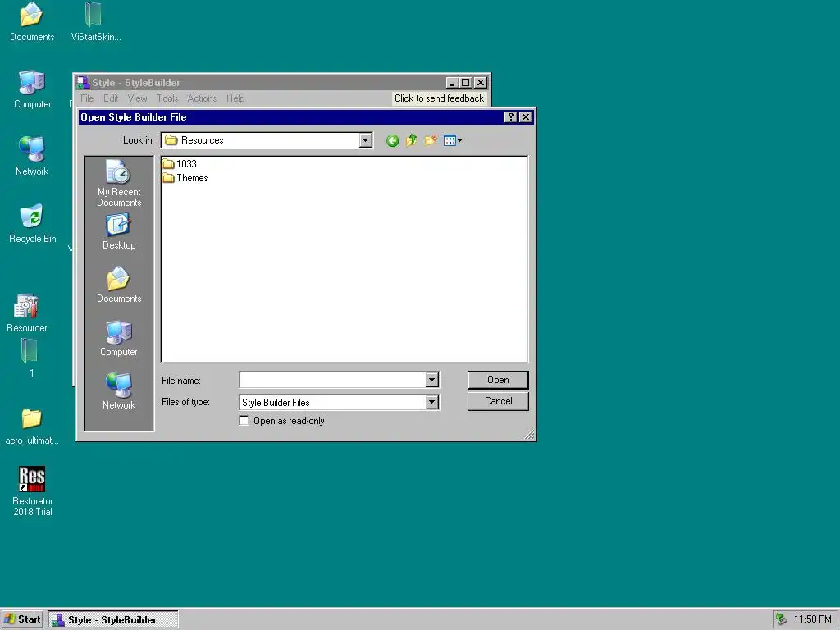Click the Open button
840x630 pixels.
(498, 380)
